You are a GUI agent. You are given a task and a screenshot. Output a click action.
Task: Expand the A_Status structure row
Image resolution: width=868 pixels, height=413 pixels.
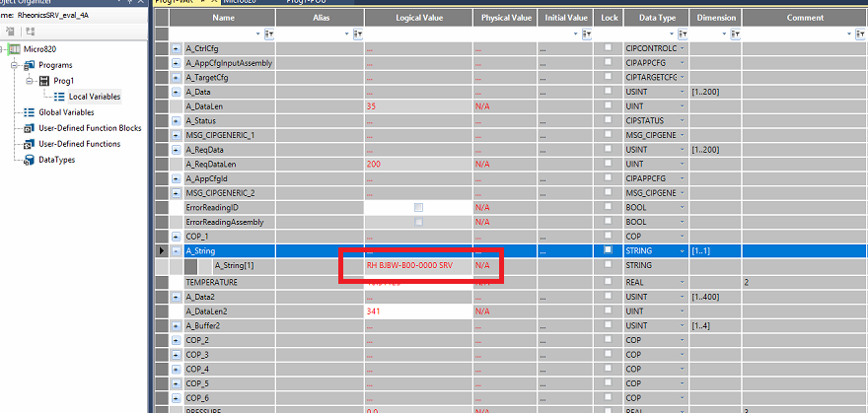(x=176, y=120)
